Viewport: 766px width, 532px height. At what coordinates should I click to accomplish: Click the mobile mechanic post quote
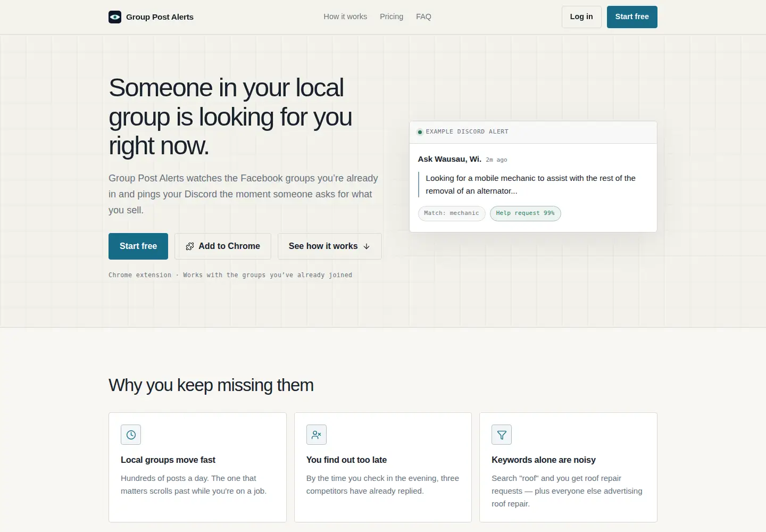pos(530,185)
